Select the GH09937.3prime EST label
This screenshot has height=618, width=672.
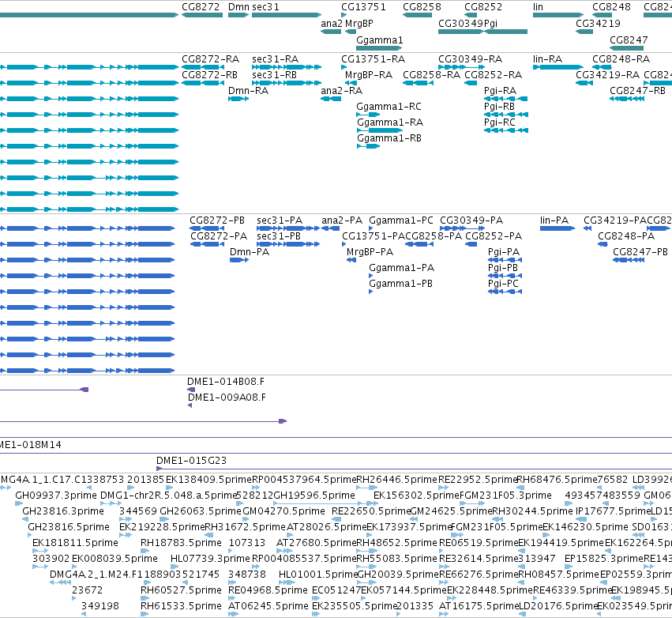(56, 495)
